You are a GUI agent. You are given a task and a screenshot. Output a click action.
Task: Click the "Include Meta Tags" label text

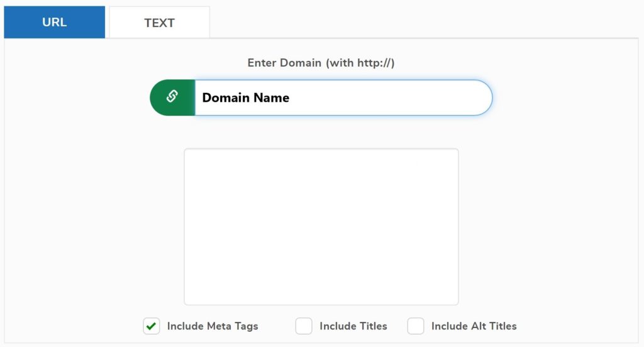[x=213, y=326]
